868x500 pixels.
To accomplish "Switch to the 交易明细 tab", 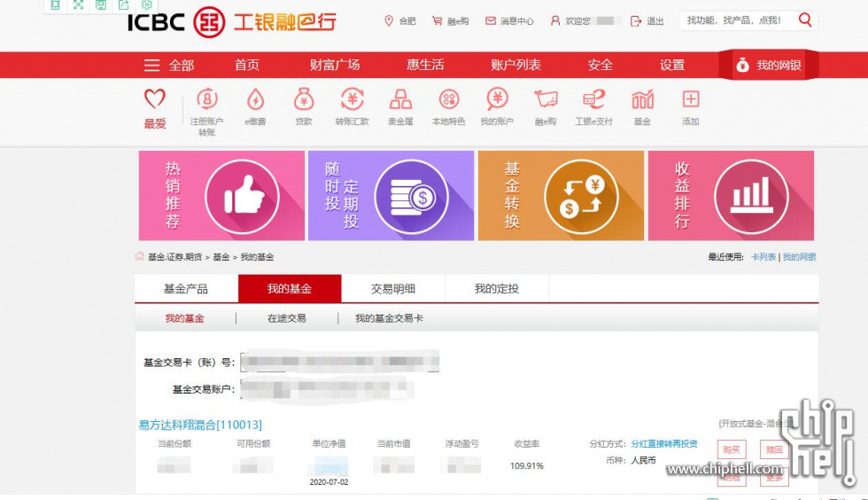I will 393,289.
